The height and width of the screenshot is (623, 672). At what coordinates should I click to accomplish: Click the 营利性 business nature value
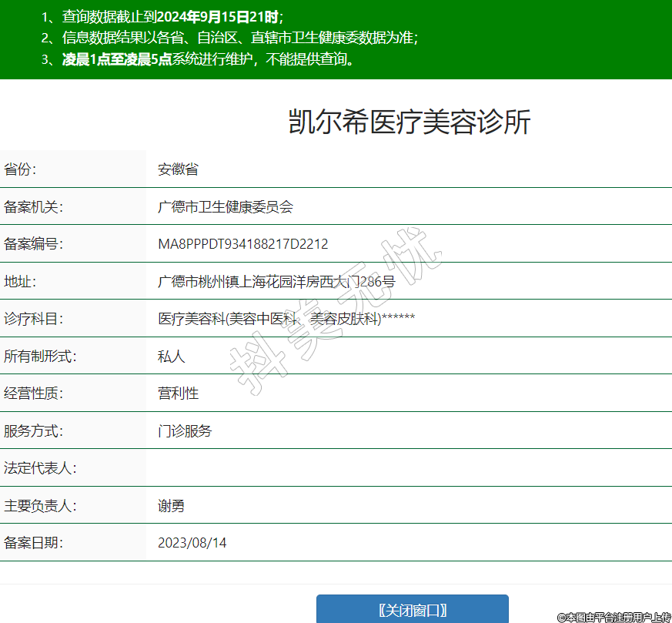[x=179, y=394]
